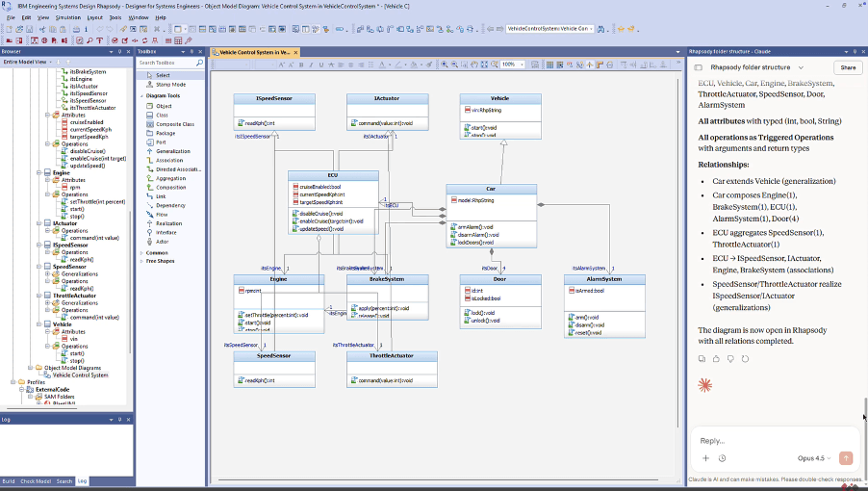
Task: Open the Tools menu
Action: 115,17
